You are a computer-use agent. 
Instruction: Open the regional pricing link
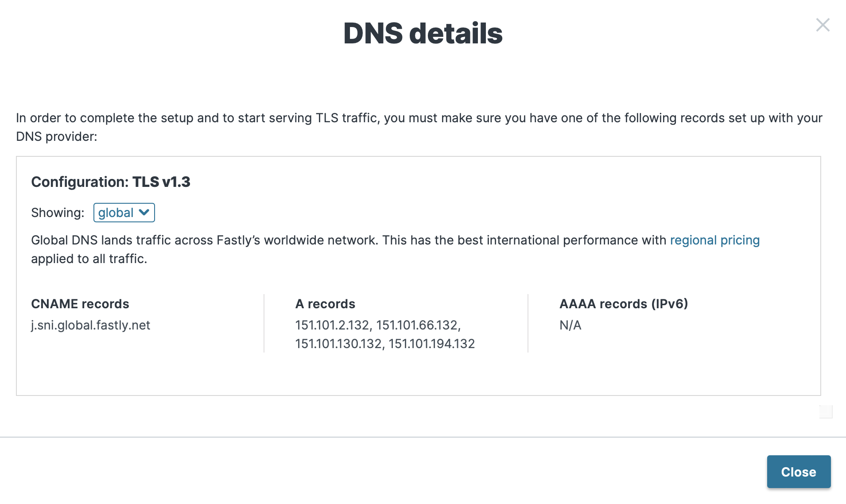[714, 240]
